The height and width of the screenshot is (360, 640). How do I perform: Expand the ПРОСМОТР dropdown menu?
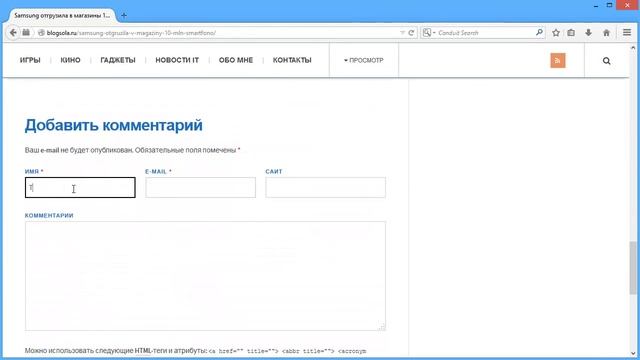[x=364, y=60]
